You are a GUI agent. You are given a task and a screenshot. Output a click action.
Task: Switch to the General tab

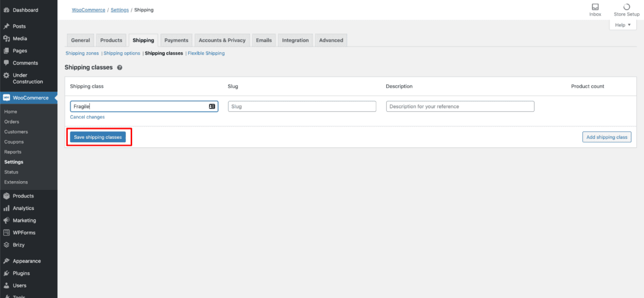pos(80,40)
